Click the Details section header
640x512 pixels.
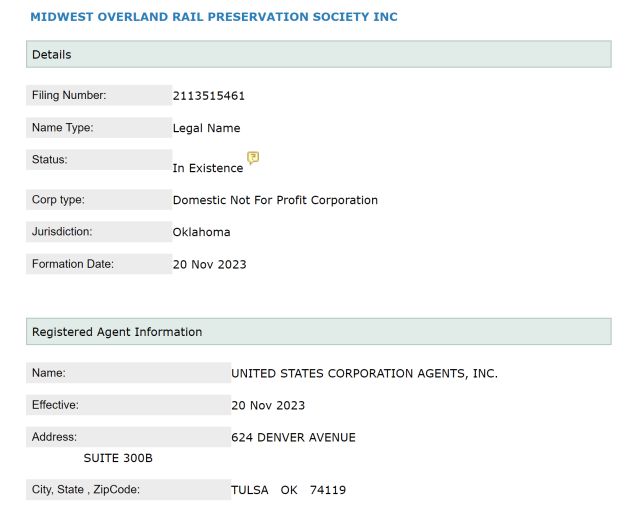pos(319,54)
